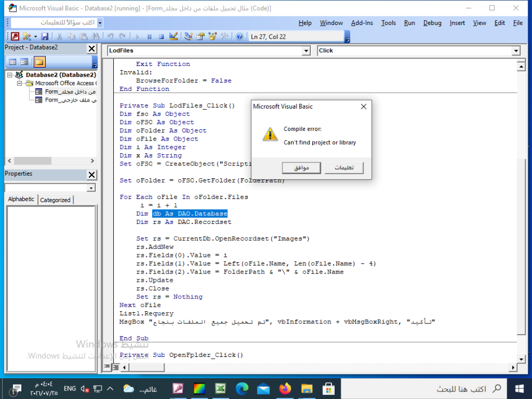This screenshot has width=532, height=399.
Task: Open Find with the binoculars icon
Action: point(95,36)
